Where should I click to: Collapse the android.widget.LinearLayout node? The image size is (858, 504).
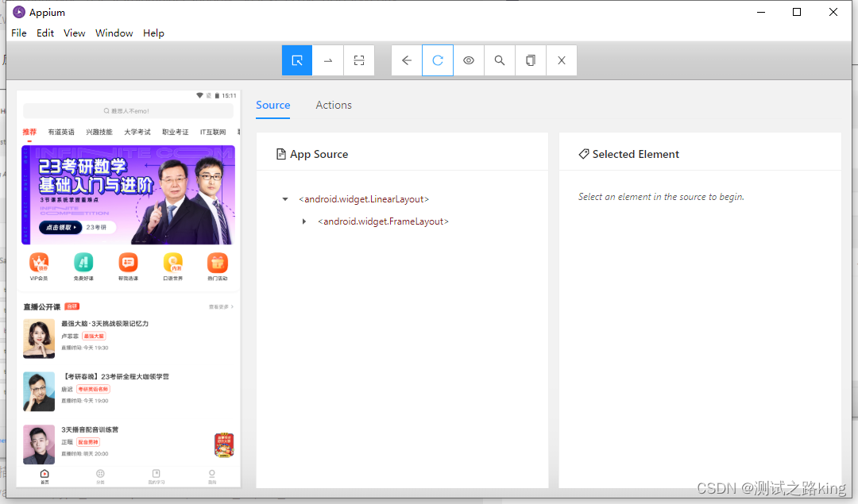point(285,199)
